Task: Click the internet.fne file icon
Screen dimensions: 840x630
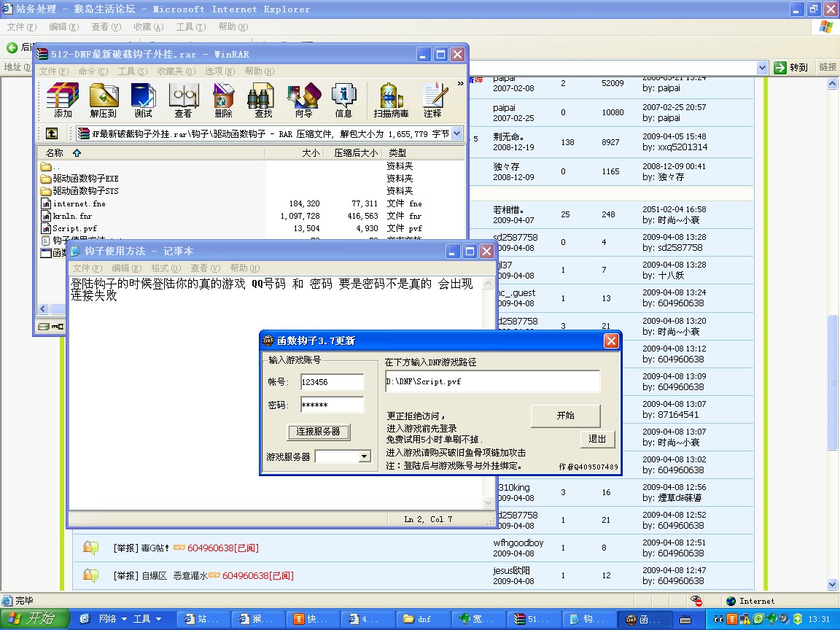Action: (x=46, y=203)
